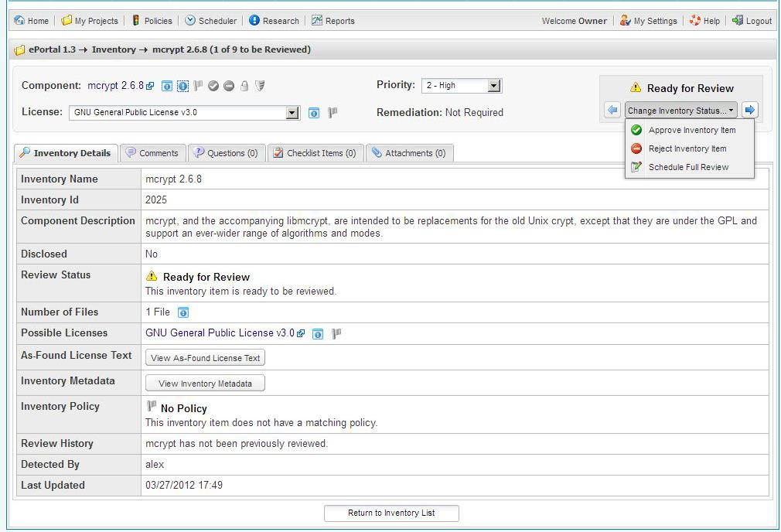The image size is (781, 532).
Task: Click flag icon beside License dropdown
Action: pyautogui.click(x=333, y=113)
